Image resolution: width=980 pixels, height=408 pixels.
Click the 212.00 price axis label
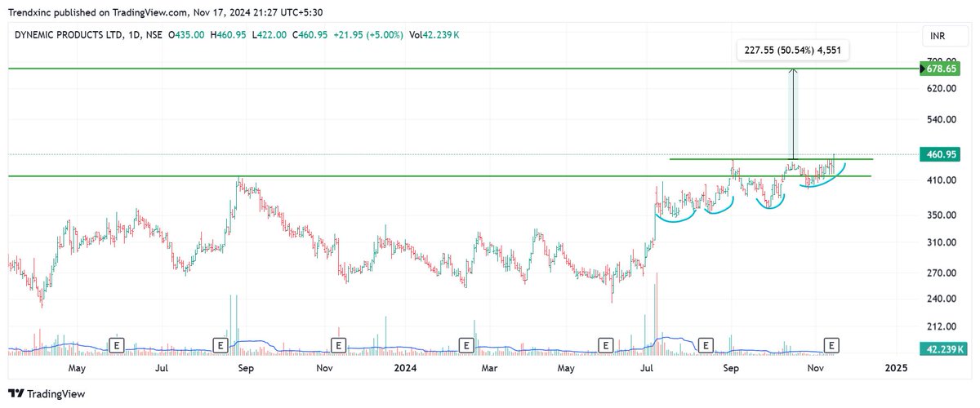coord(941,327)
